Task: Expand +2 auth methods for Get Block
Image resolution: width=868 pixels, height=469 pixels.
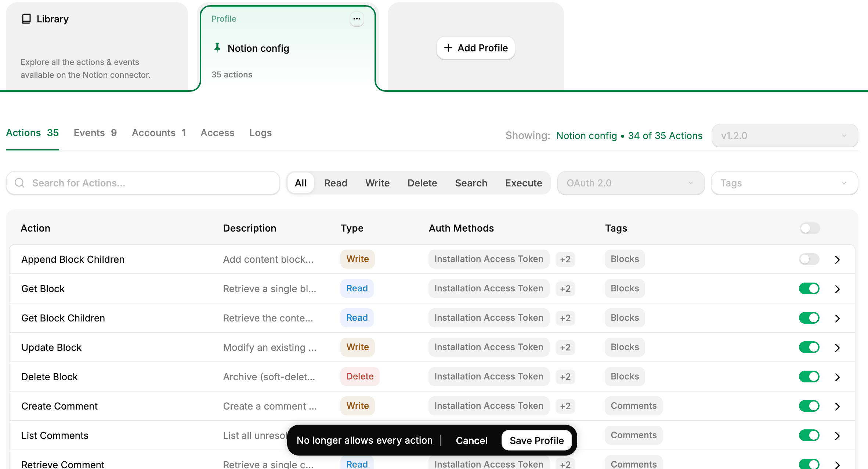Action: coord(565,289)
